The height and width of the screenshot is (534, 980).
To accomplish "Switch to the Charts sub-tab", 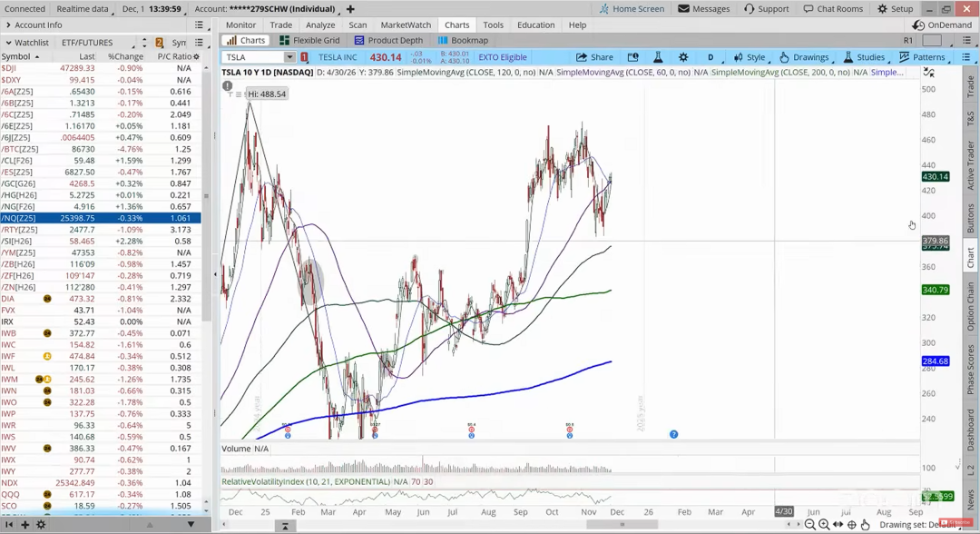I will click(x=246, y=40).
